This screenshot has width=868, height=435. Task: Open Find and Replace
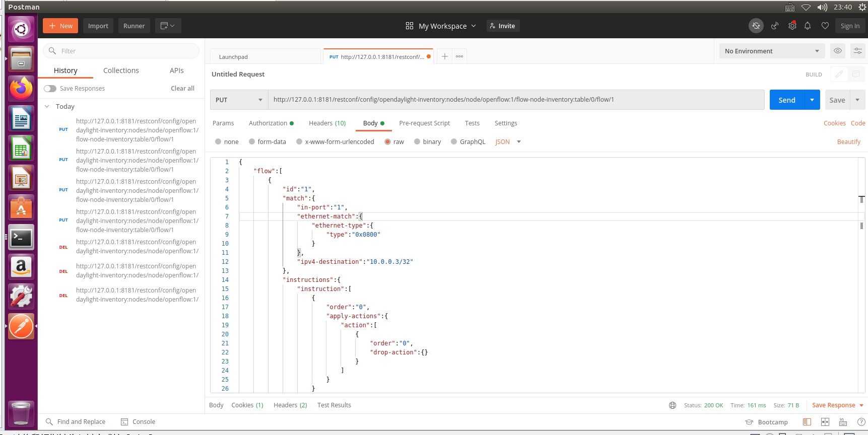coord(76,422)
